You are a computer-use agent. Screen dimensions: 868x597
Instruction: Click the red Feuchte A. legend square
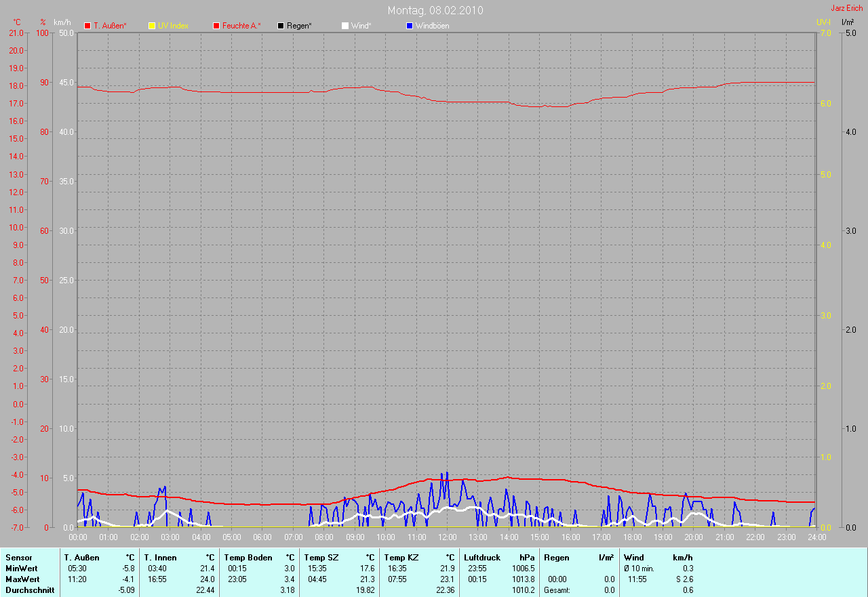(x=216, y=26)
